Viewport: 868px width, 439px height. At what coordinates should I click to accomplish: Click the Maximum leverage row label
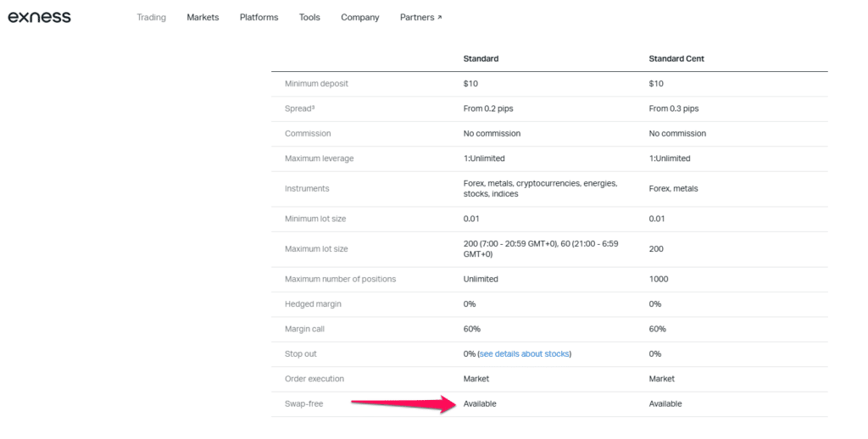coord(319,158)
